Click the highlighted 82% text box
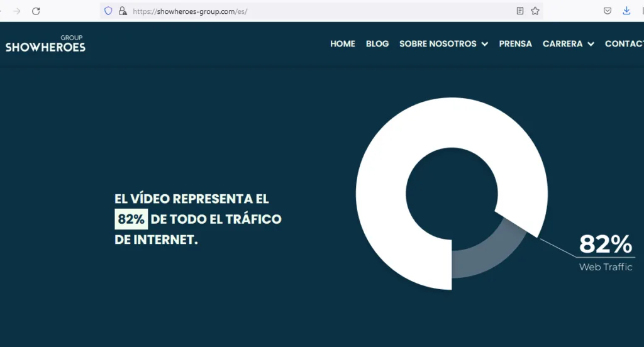Screen dimensions: 644x347 [x=131, y=219]
